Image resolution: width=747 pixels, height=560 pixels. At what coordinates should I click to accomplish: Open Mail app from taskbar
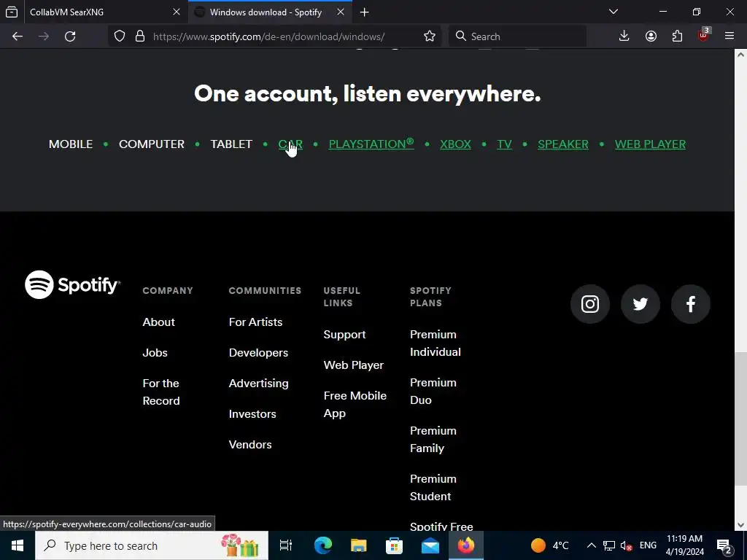click(430, 545)
